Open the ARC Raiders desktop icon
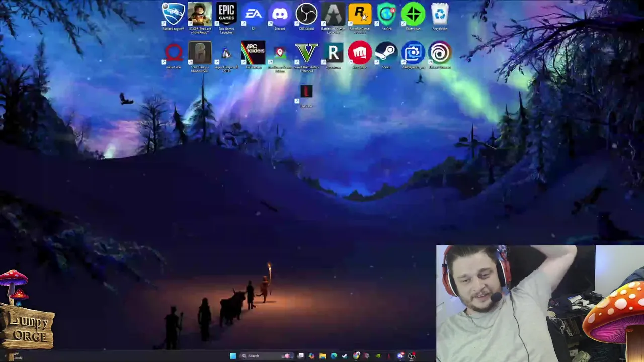Image resolution: width=644 pixels, height=362 pixels. [x=253, y=55]
